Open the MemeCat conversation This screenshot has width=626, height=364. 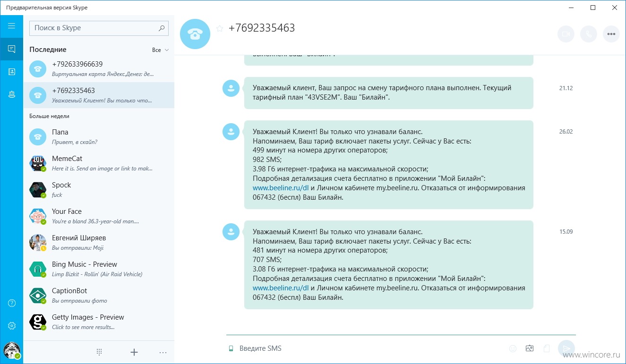[99, 163]
